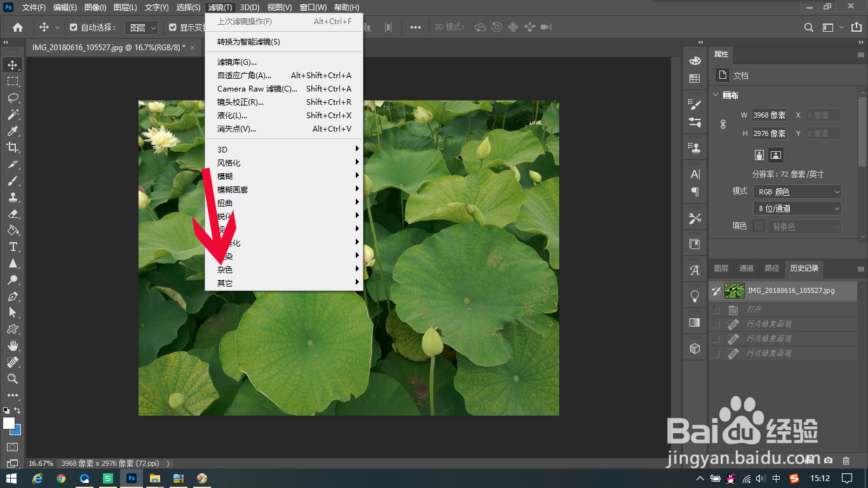Select the Brush tool

(x=12, y=180)
